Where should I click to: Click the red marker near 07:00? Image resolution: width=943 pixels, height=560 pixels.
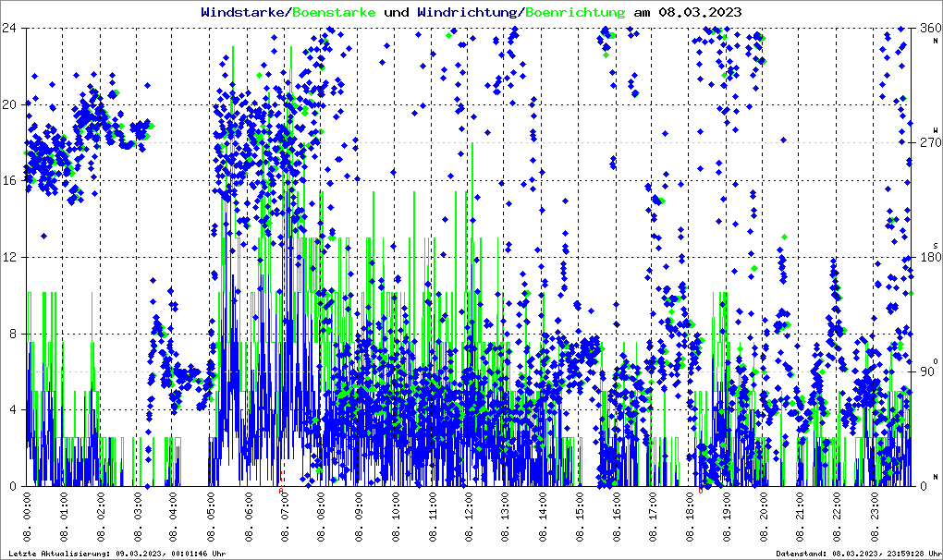[x=282, y=491]
